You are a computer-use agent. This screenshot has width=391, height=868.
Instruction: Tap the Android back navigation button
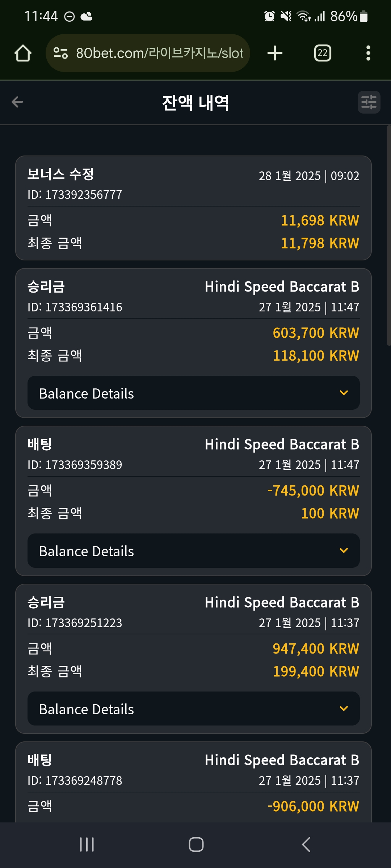306,844
